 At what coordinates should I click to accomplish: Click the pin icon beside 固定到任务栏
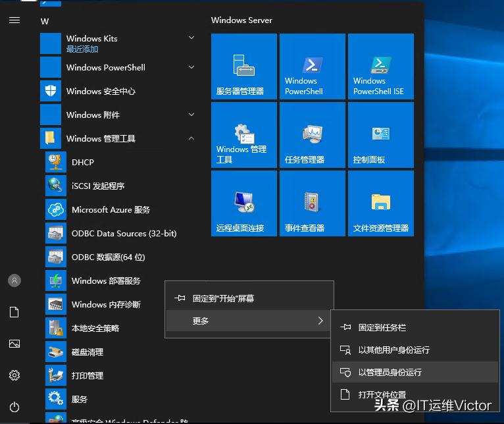(345, 327)
